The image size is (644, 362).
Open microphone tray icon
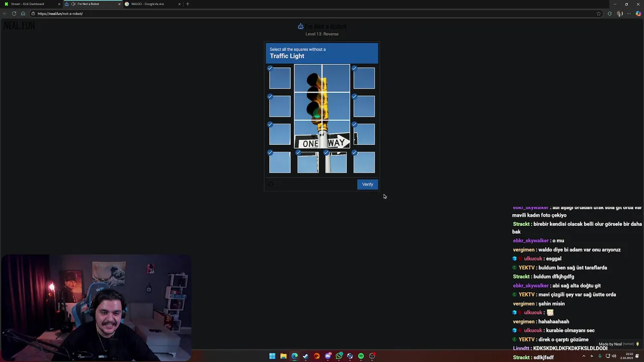(600, 356)
